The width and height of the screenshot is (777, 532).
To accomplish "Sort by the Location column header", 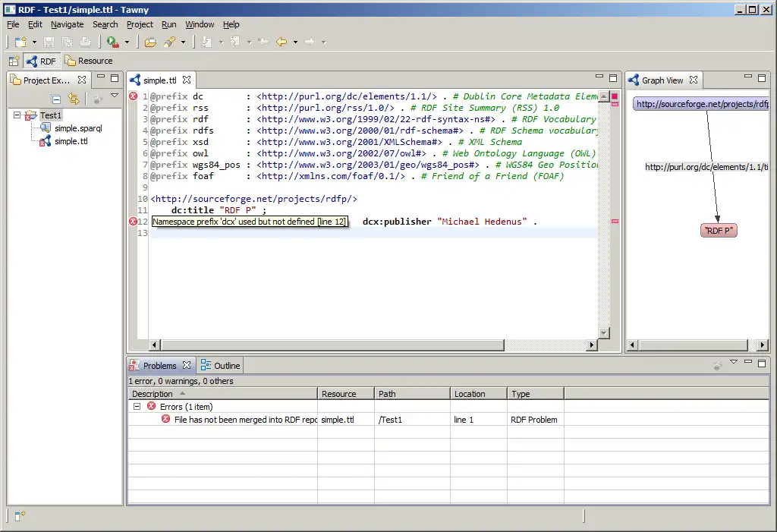I will (x=479, y=394).
